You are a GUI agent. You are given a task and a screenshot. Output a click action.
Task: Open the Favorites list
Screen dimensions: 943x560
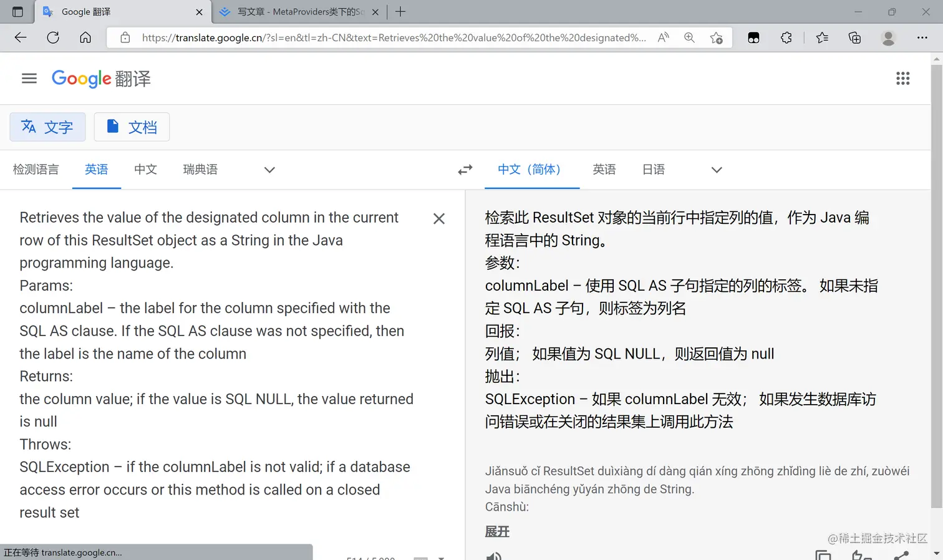(x=822, y=37)
